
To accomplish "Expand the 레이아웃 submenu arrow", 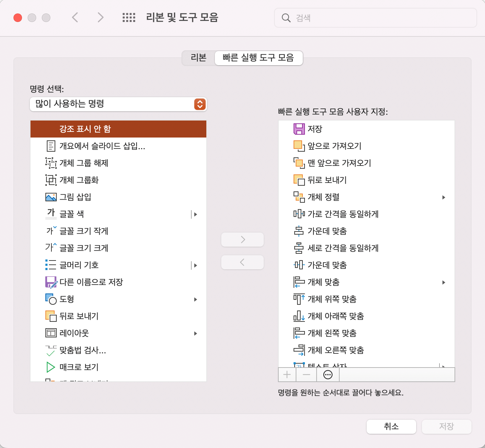I will pyautogui.click(x=195, y=334).
